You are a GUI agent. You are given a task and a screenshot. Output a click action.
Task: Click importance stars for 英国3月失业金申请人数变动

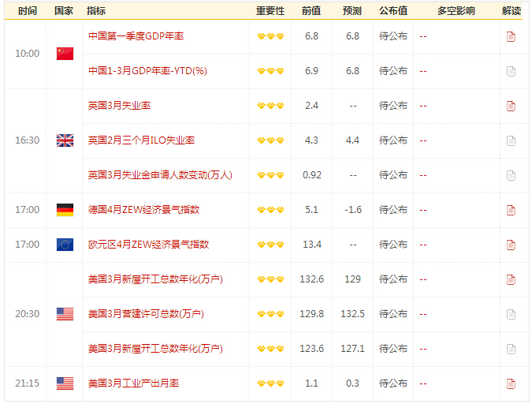tap(270, 175)
